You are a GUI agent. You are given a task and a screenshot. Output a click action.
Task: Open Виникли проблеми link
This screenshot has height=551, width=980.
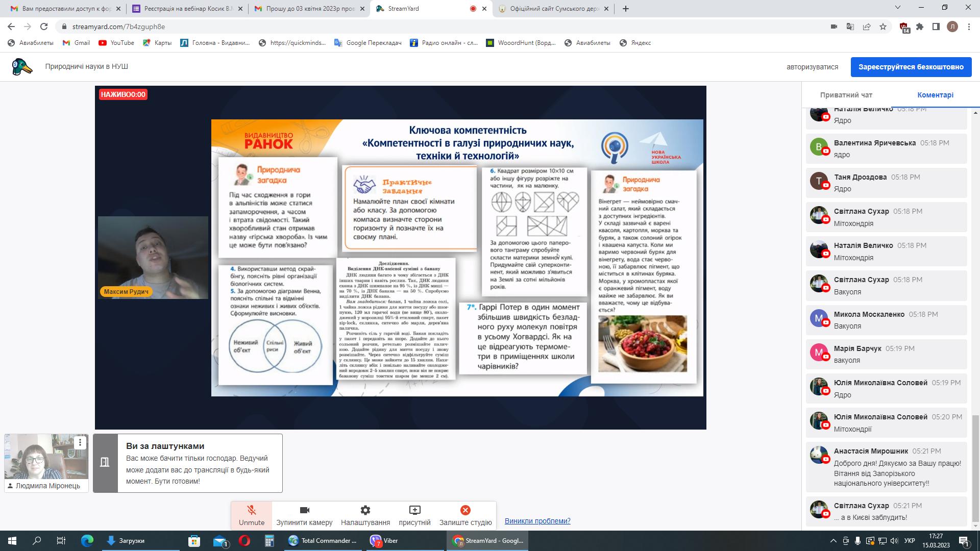point(537,521)
